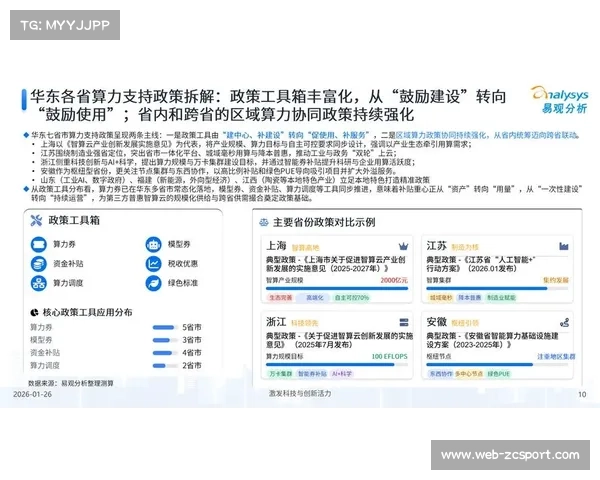Click the 注重地区集群 value
The height and width of the screenshot is (480, 600).
[x=556, y=356]
